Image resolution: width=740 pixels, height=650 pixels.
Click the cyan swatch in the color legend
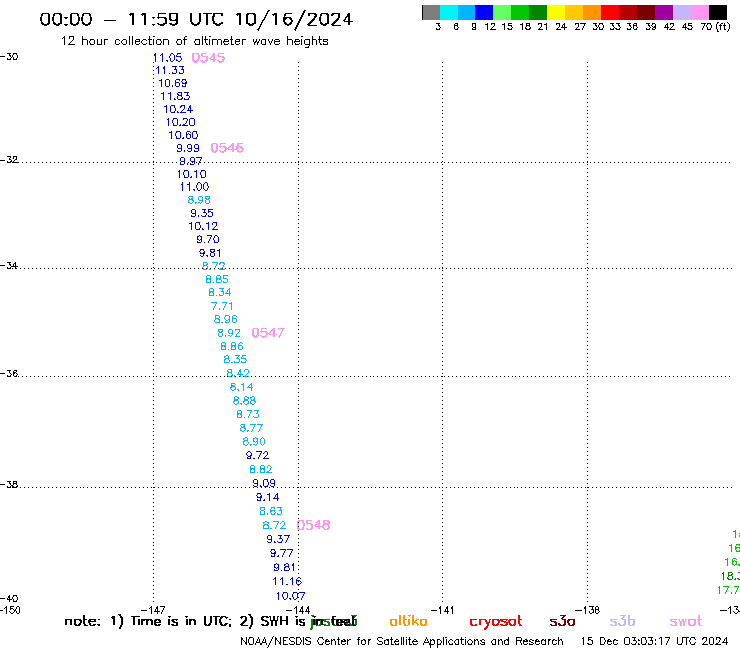[x=449, y=12]
